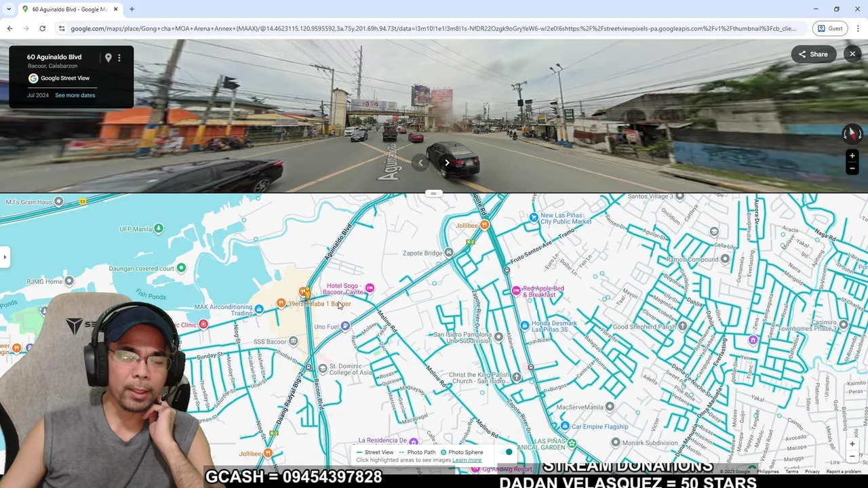868x488 pixels.
Task: Open the Terms link at map bottom
Action: [791, 471]
